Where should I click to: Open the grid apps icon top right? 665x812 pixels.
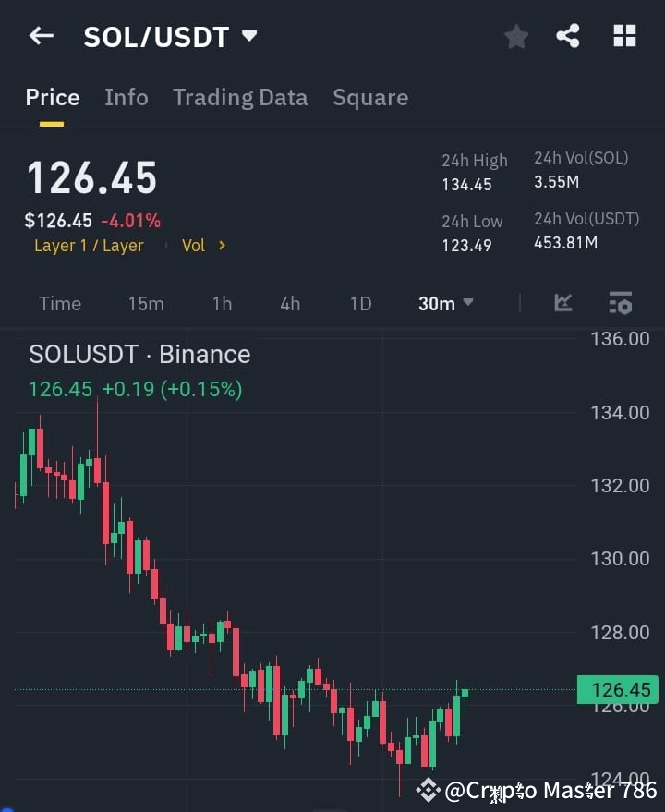pos(624,36)
